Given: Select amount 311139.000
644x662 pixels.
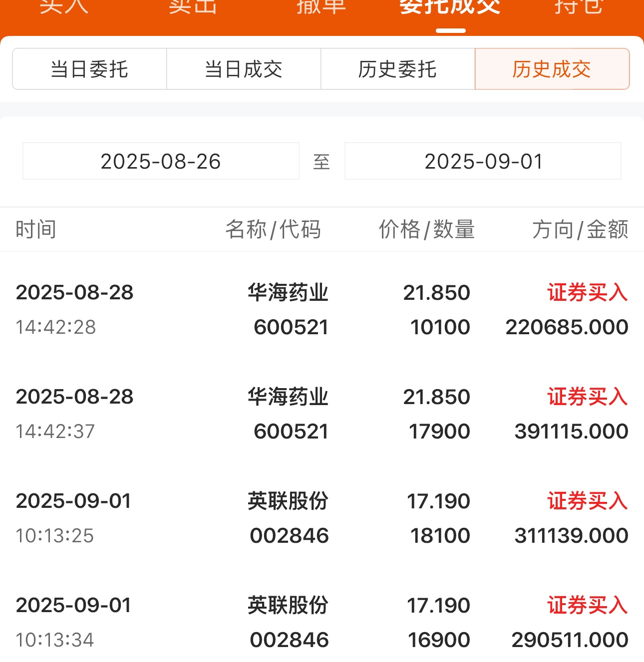Looking at the screenshot, I should 571,536.
